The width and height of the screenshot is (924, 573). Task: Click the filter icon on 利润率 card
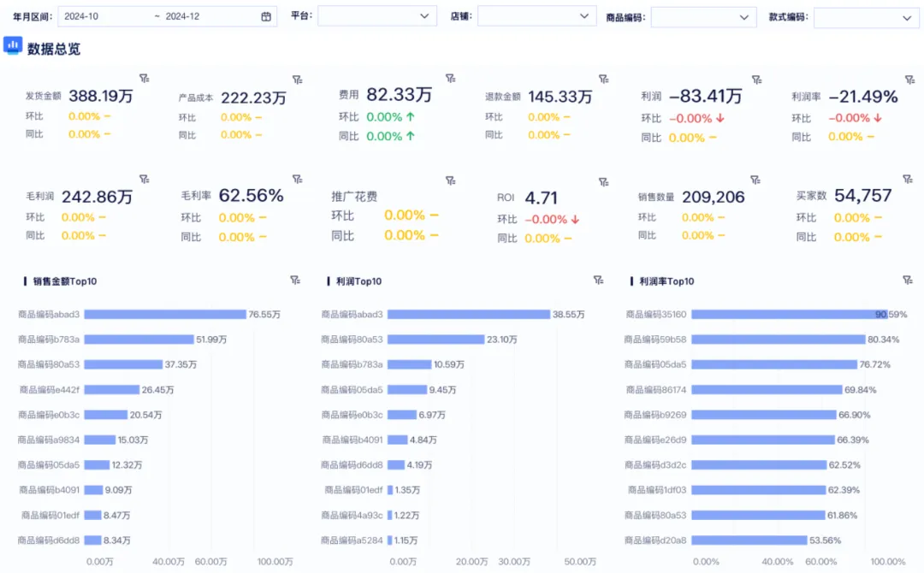pyautogui.click(x=909, y=80)
